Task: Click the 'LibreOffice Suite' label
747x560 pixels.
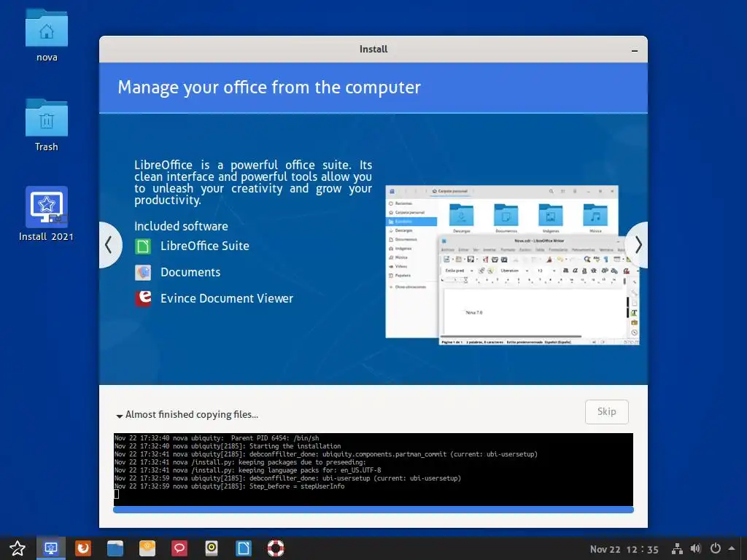Action: [x=205, y=246]
